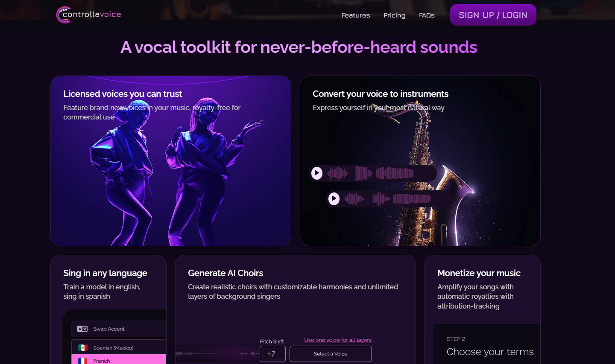Open the Features menu
The width and height of the screenshot is (615, 364).
coord(355,15)
